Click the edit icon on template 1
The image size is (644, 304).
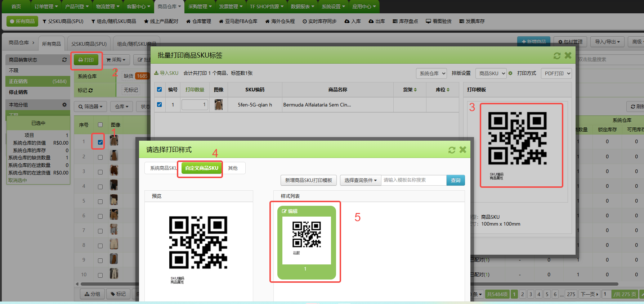tap(285, 211)
